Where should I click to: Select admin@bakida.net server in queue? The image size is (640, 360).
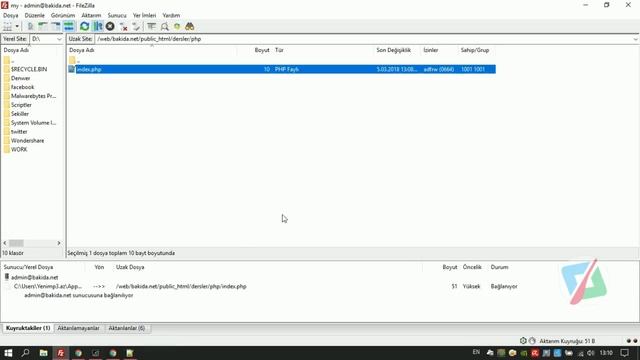[31, 278]
